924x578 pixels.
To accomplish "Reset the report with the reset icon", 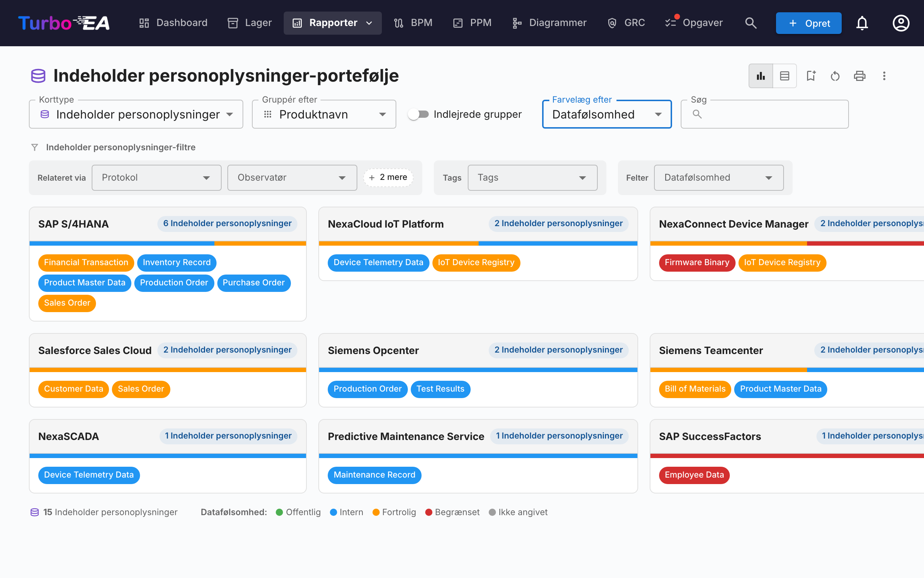I will coord(835,76).
